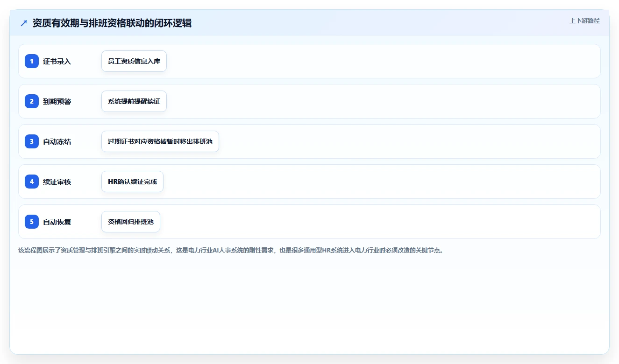Select step number 4 badge

(32, 182)
